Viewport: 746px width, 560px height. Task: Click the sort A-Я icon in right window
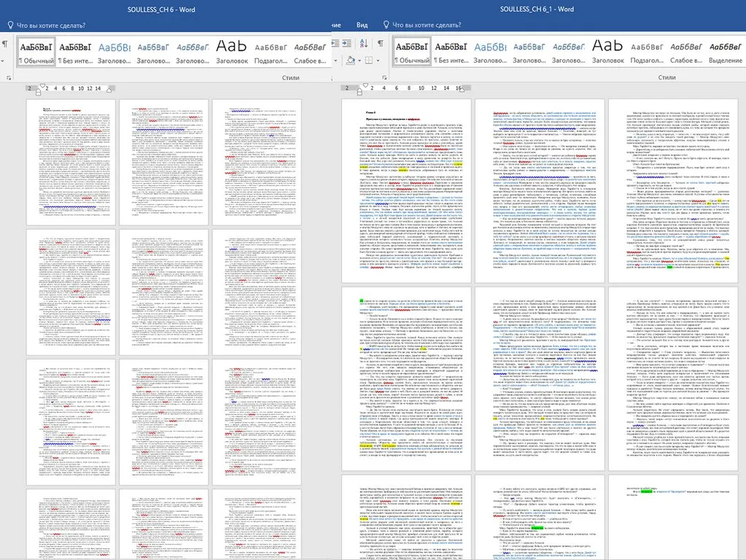pyautogui.click(x=364, y=44)
